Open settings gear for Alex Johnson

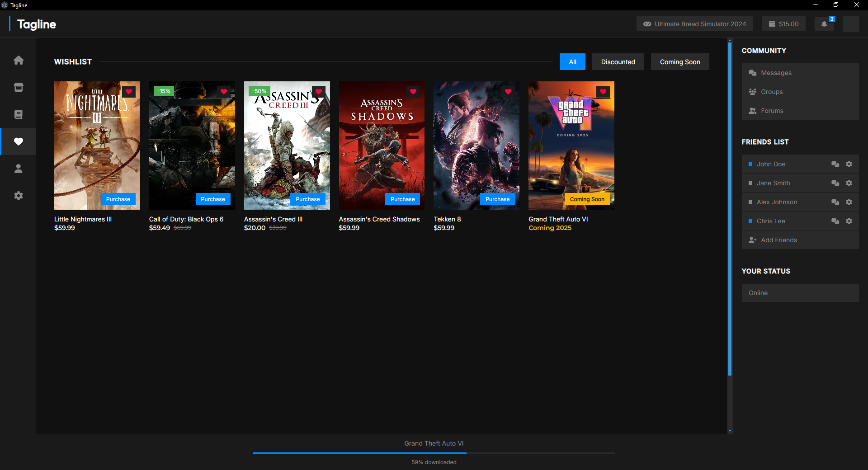click(x=849, y=202)
